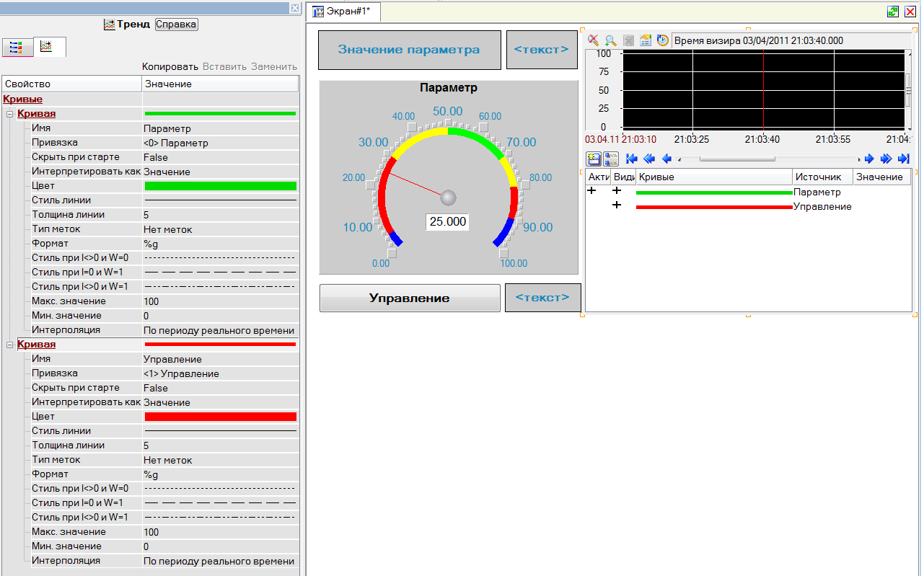Change Интерполяция value of Управление curve
Image resolution: width=924 pixels, height=576 pixels.
221,561
